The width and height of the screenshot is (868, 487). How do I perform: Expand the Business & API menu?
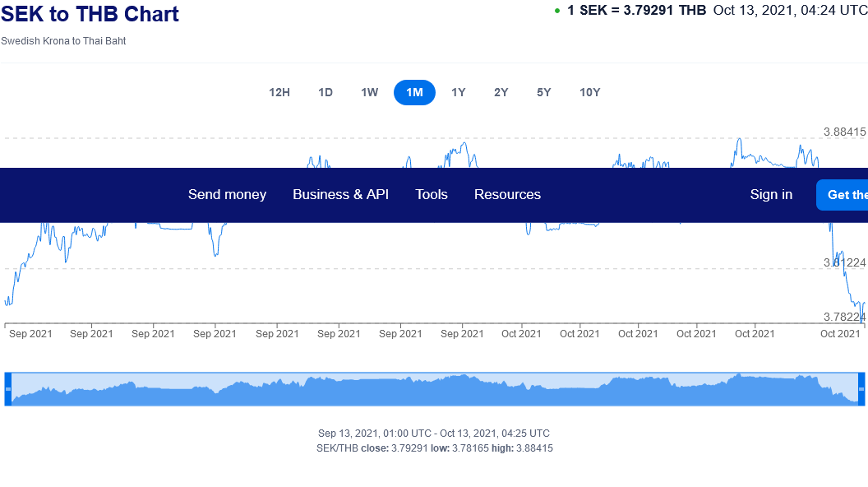(340, 194)
